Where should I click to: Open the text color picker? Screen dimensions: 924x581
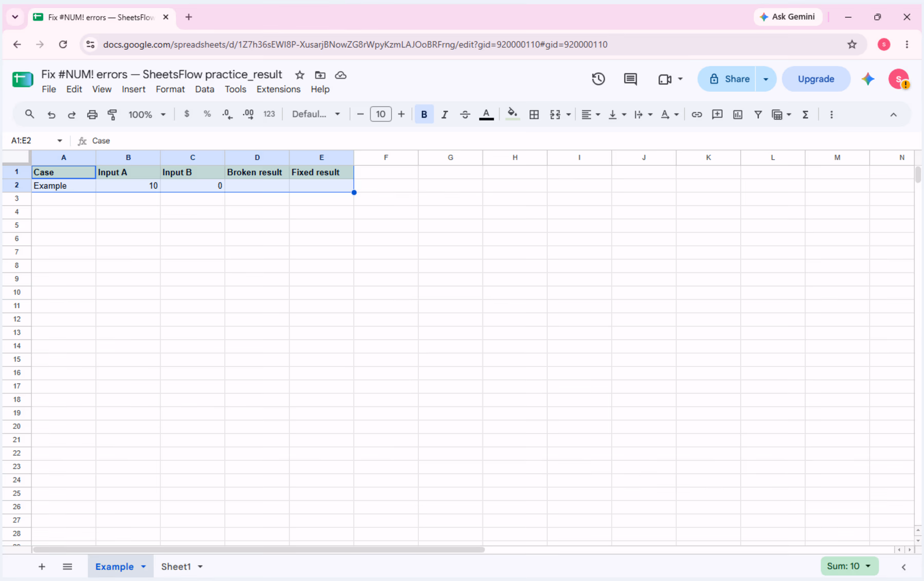tap(486, 114)
